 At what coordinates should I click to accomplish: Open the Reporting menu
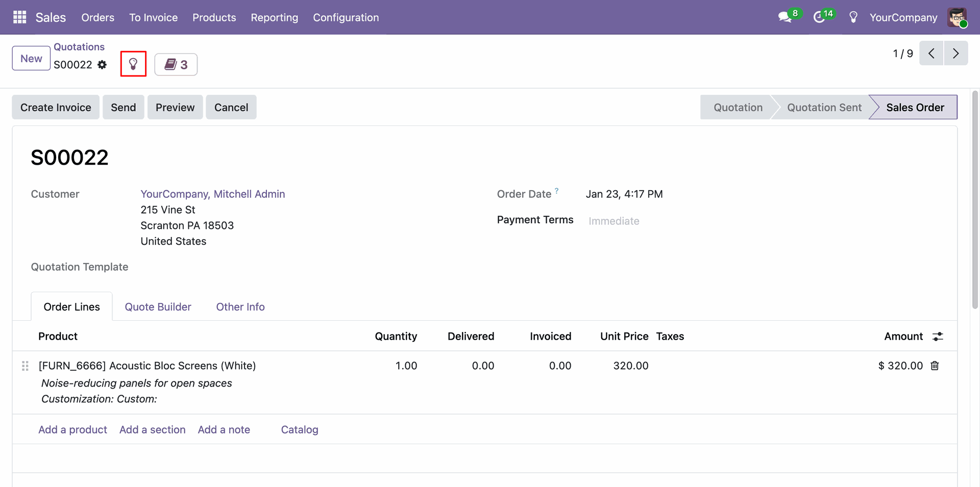coord(274,17)
